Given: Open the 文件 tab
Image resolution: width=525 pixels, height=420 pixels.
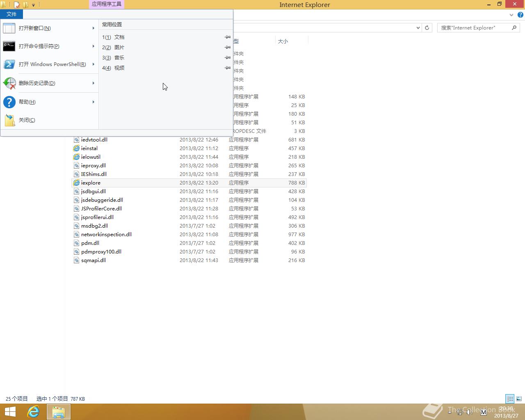Looking at the screenshot, I should click(x=11, y=14).
